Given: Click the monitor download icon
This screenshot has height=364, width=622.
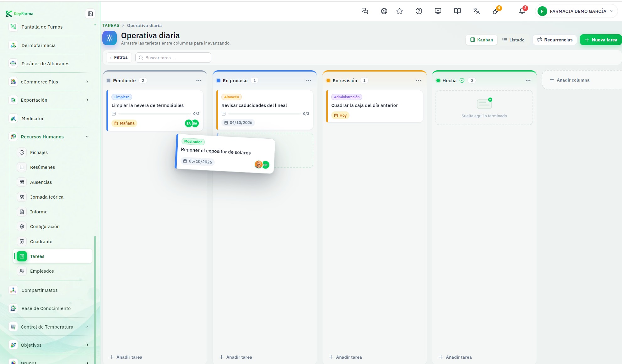Looking at the screenshot, I should [438, 11].
